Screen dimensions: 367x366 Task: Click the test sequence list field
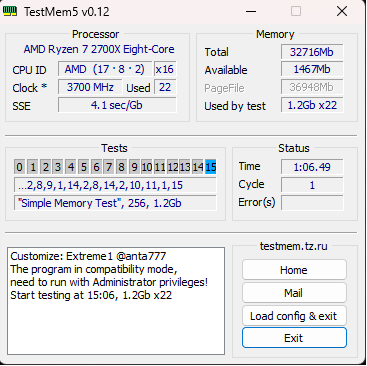(x=115, y=185)
